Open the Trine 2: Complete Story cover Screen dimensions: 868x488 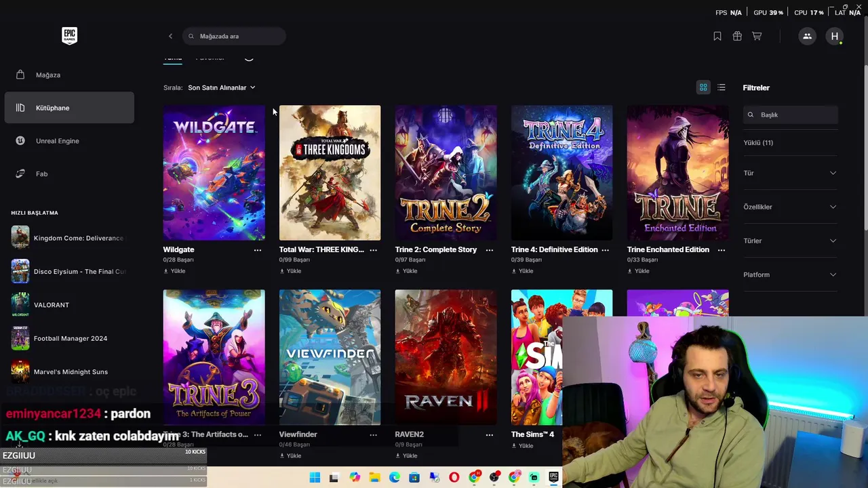click(x=446, y=173)
